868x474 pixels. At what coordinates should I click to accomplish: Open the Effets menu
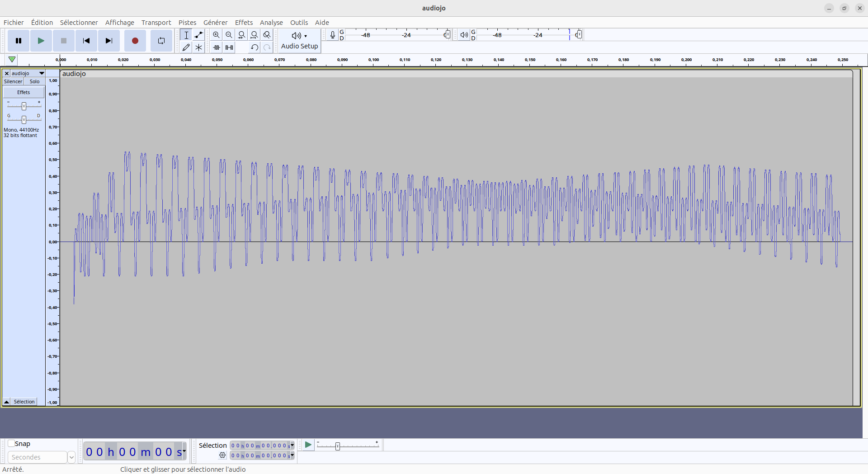click(x=244, y=23)
